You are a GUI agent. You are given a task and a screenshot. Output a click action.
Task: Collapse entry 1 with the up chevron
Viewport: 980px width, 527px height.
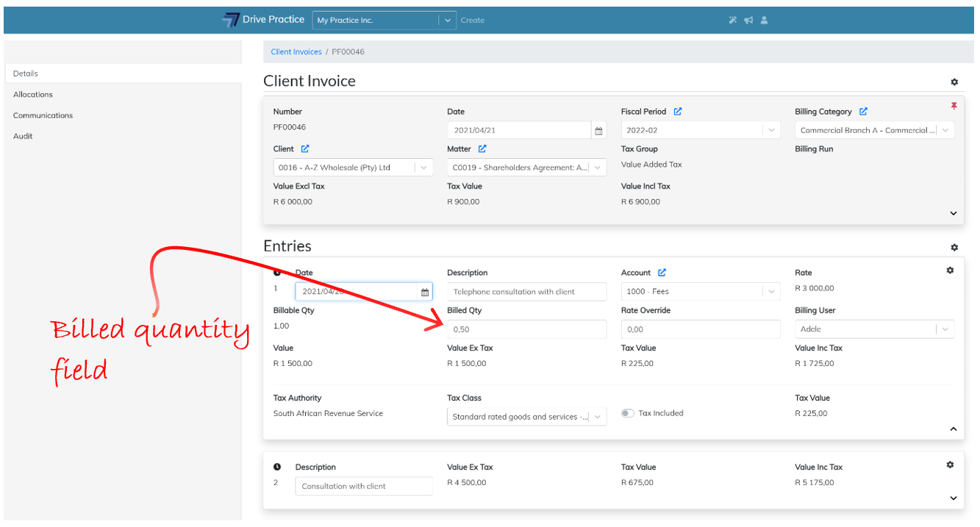coord(954,429)
